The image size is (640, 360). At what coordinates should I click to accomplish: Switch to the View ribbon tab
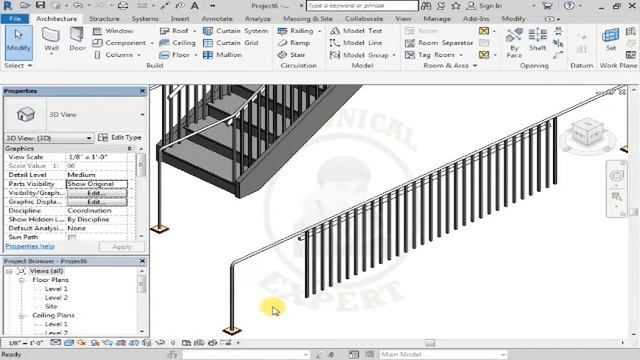403,19
